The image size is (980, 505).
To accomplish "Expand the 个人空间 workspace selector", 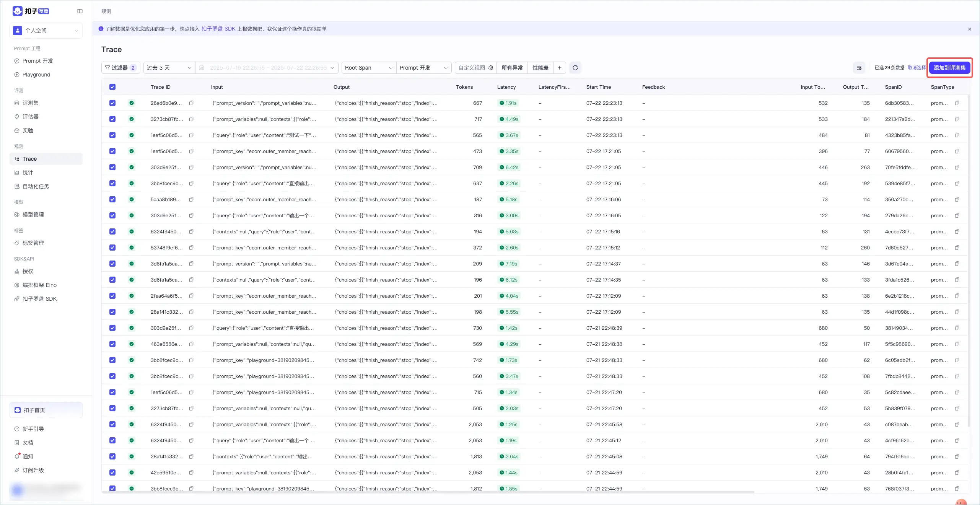I will click(46, 31).
